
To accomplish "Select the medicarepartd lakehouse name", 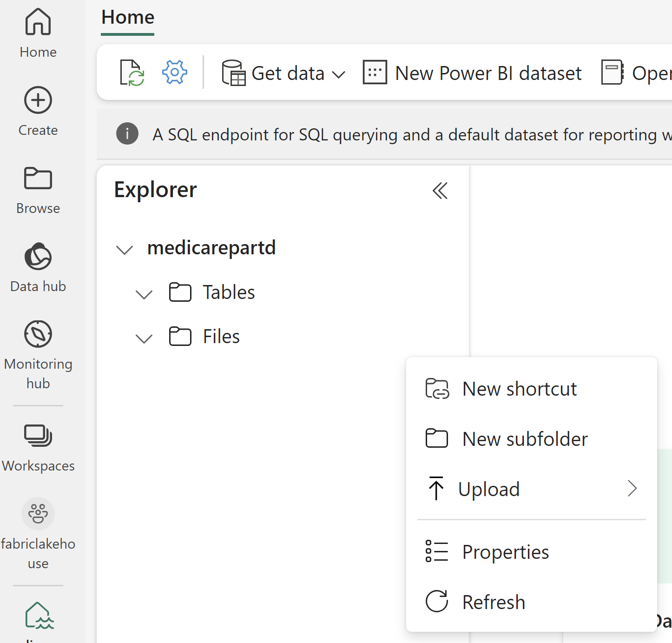I will click(211, 248).
